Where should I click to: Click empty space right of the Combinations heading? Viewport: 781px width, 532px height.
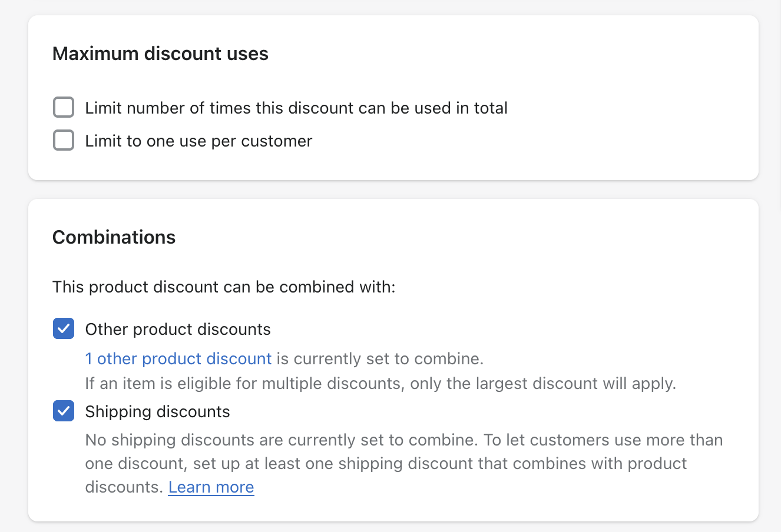pyautogui.click(x=471, y=237)
